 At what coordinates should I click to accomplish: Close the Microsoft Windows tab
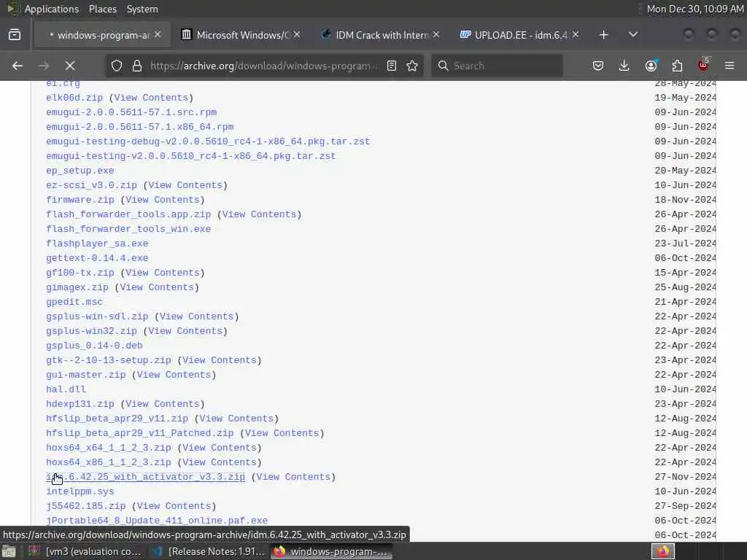click(x=297, y=35)
